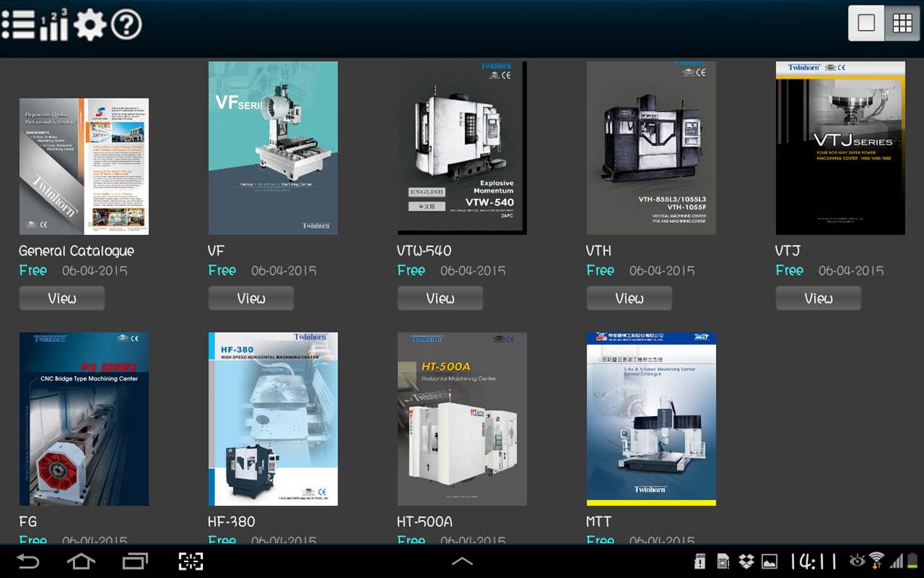Click the 'Free' label under VTW-540
924x578 pixels.
pos(411,270)
